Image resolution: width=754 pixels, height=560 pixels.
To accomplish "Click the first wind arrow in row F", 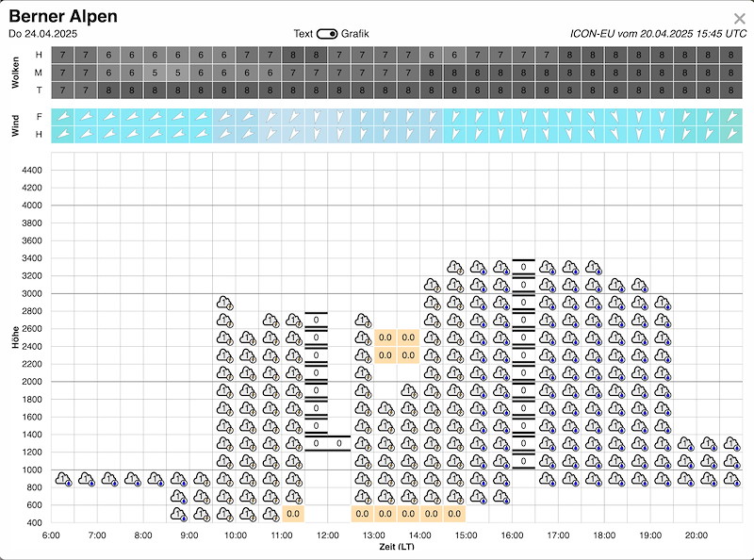I will coord(62,117).
